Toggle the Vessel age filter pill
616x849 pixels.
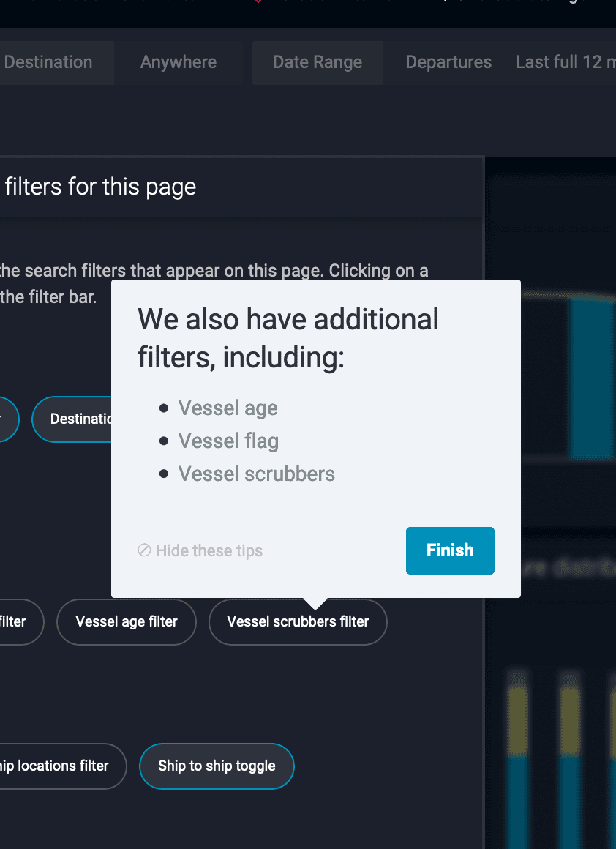click(126, 621)
